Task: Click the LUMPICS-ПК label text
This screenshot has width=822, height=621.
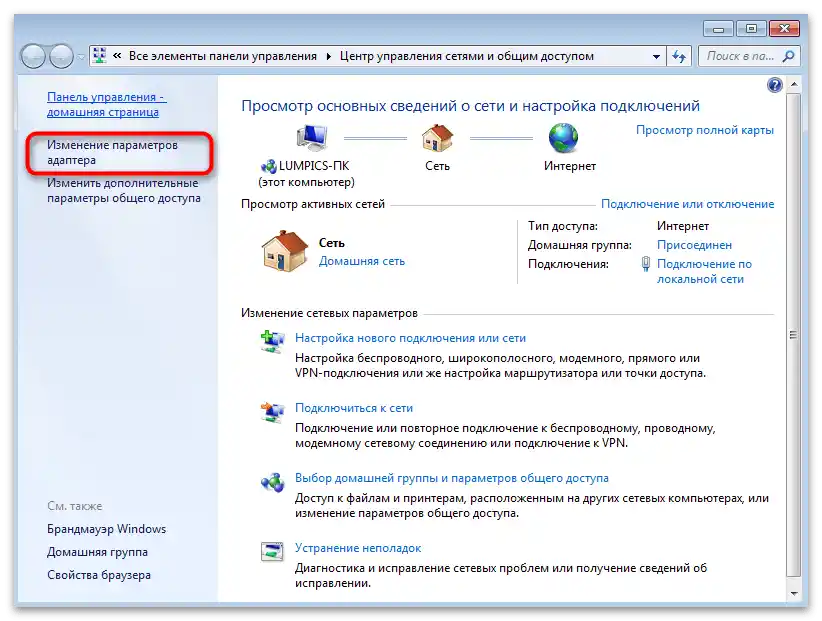Action: [x=313, y=166]
